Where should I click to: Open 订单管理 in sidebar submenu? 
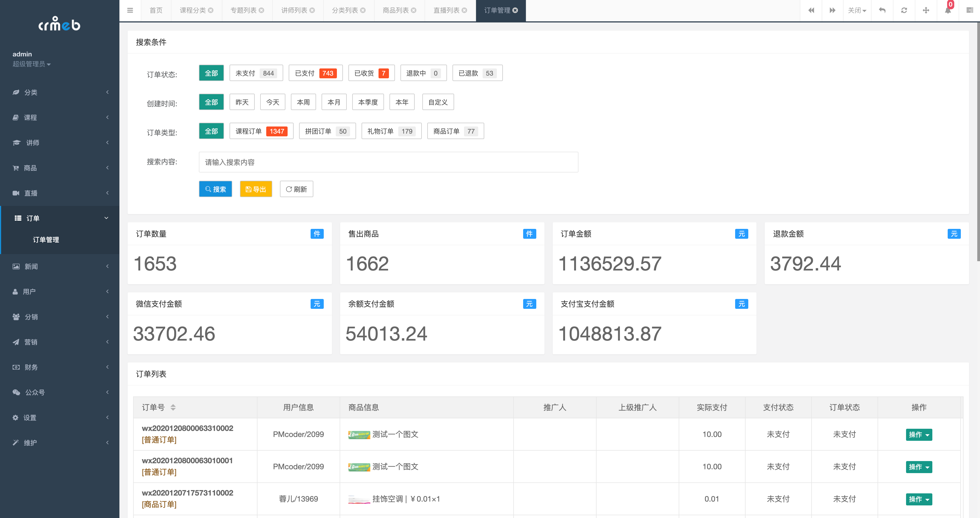pyautogui.click(x=46, y=240)
